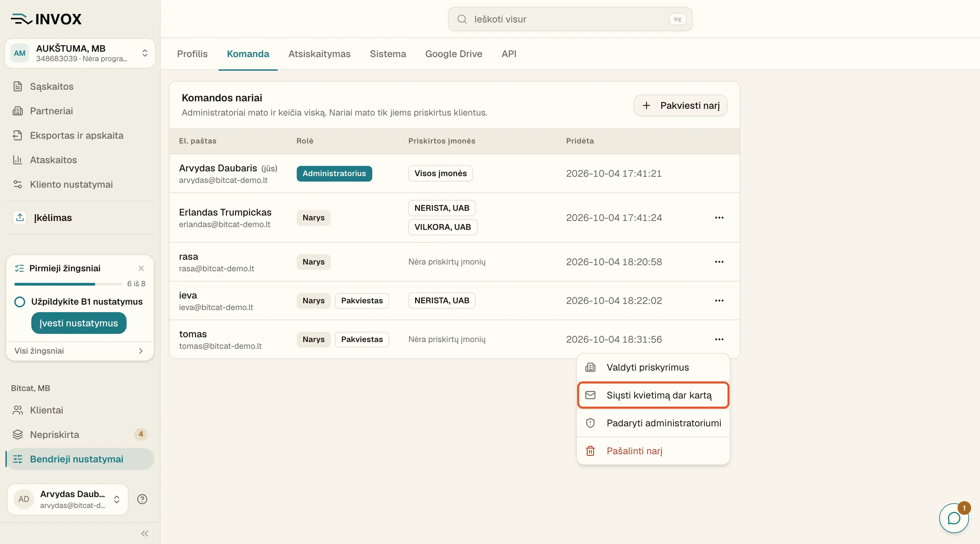Click the onboarding progress bar 6 iš 8

tap(68, 284)
